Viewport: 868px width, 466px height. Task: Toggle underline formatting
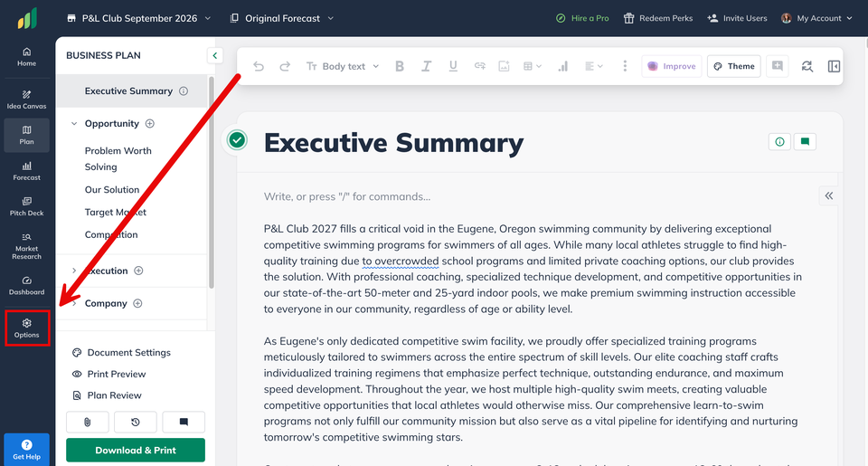pyautogui.click(x=453, y=66)
